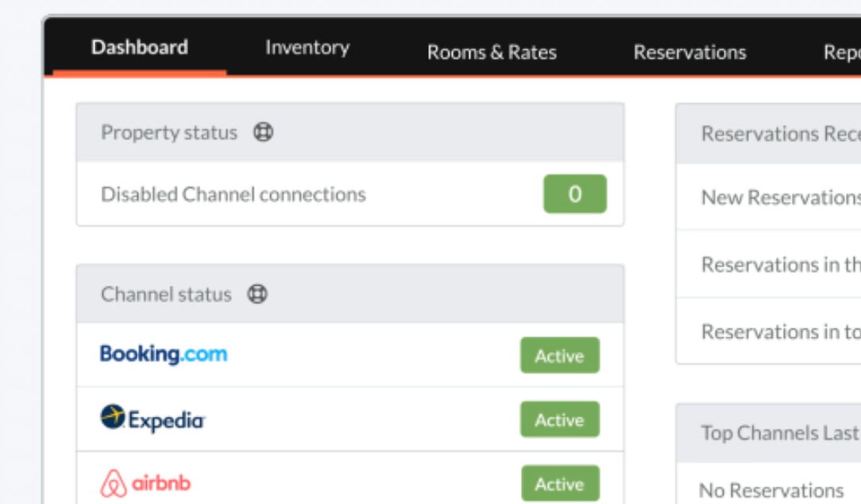Click the Expedia logo
This screenshot has height=504, width=861.
click(153, 418)
